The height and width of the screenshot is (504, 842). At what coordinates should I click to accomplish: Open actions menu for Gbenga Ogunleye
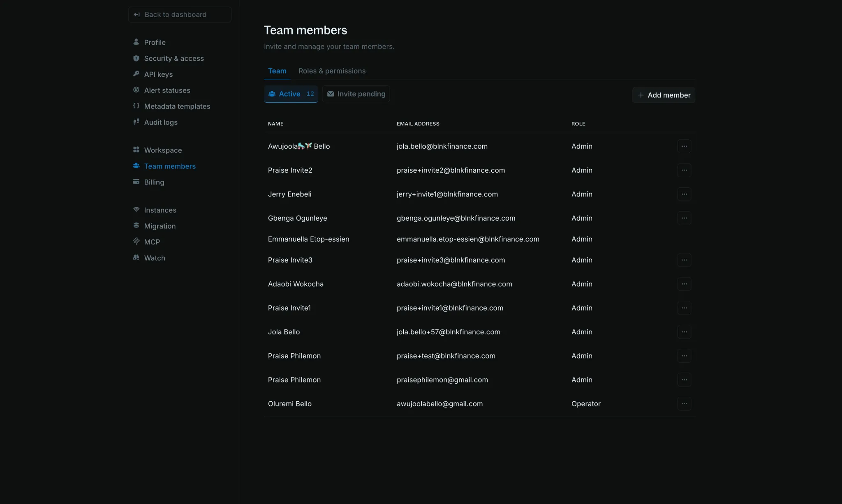click(684, 218)
